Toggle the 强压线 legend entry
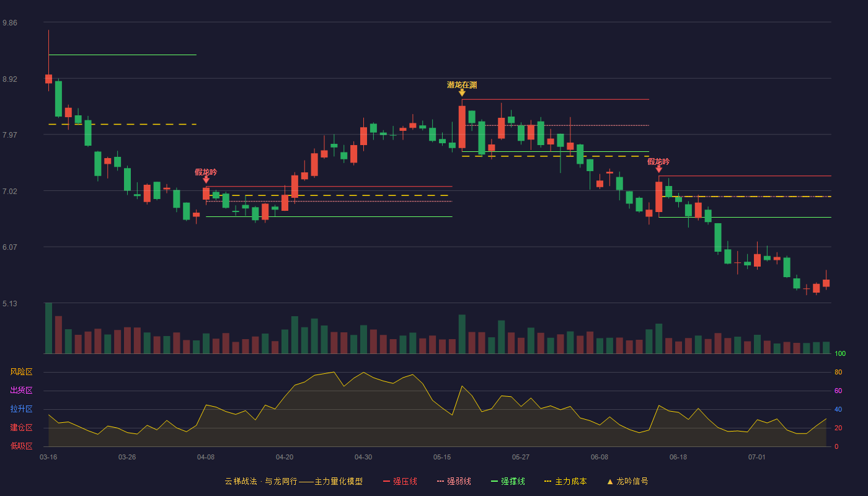868x496 pixels. (400, 481)
